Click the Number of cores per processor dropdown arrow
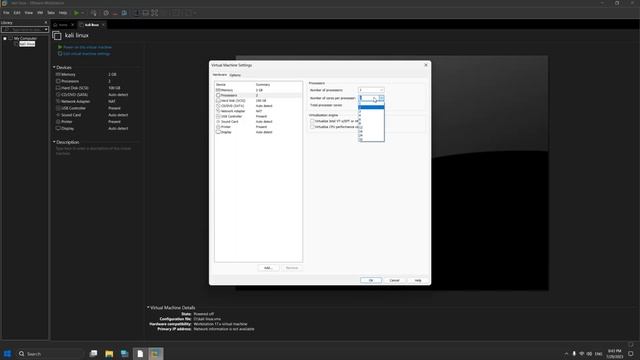Image resolution: width=640 pixels, height=360 pixels. [x=382, y=98]
